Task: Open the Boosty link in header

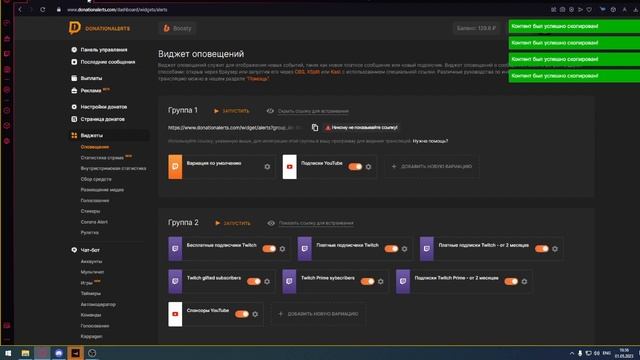Action: click(178, 28)
